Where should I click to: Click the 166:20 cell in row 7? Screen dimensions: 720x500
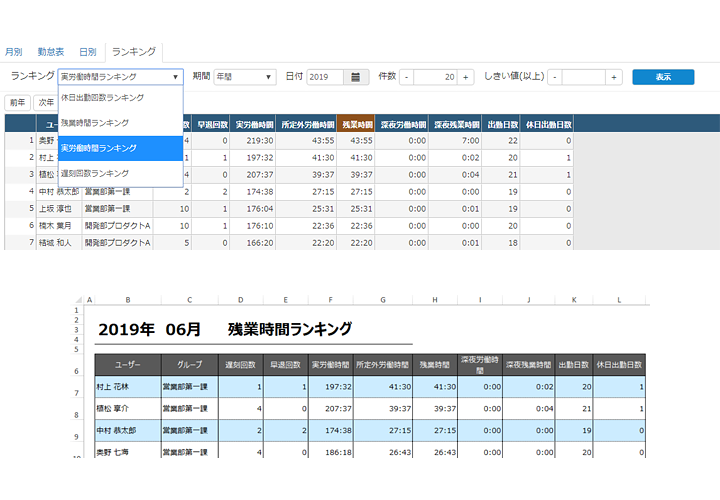(253, 242)
